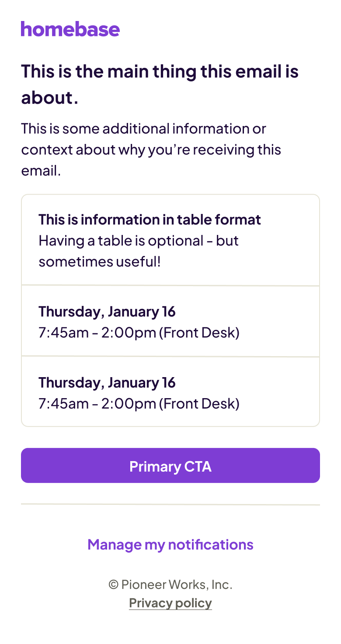341x644 pixels.
Task: Click "(Front Desk)" in the last shift row
Action: [x=199, y=403]
